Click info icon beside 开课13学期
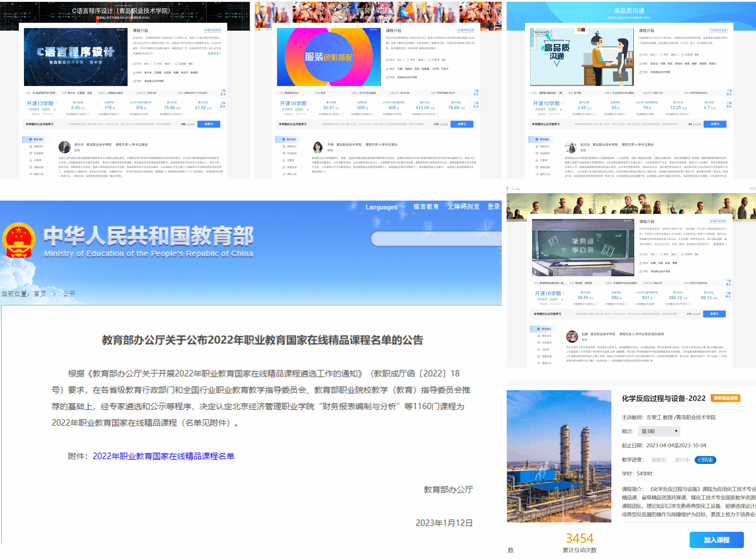 56,103
